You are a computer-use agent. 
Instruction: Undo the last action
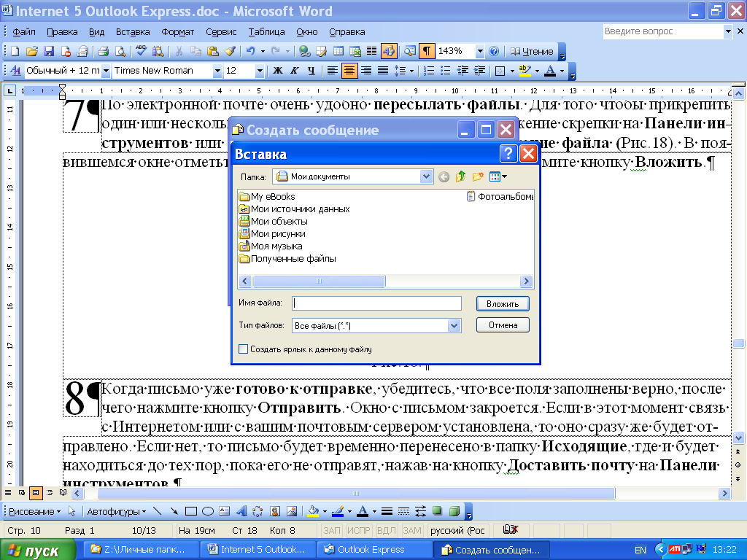point(251,51)
